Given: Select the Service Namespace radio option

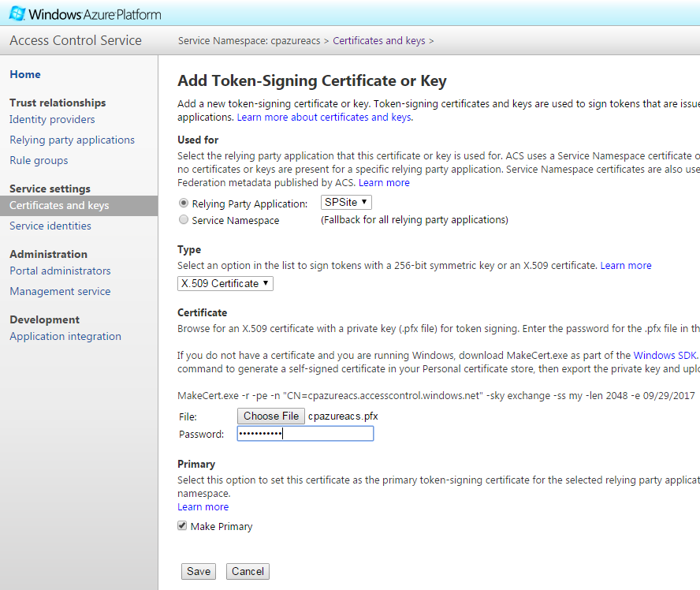Looking at the screenshot, I should pos(184,220).
